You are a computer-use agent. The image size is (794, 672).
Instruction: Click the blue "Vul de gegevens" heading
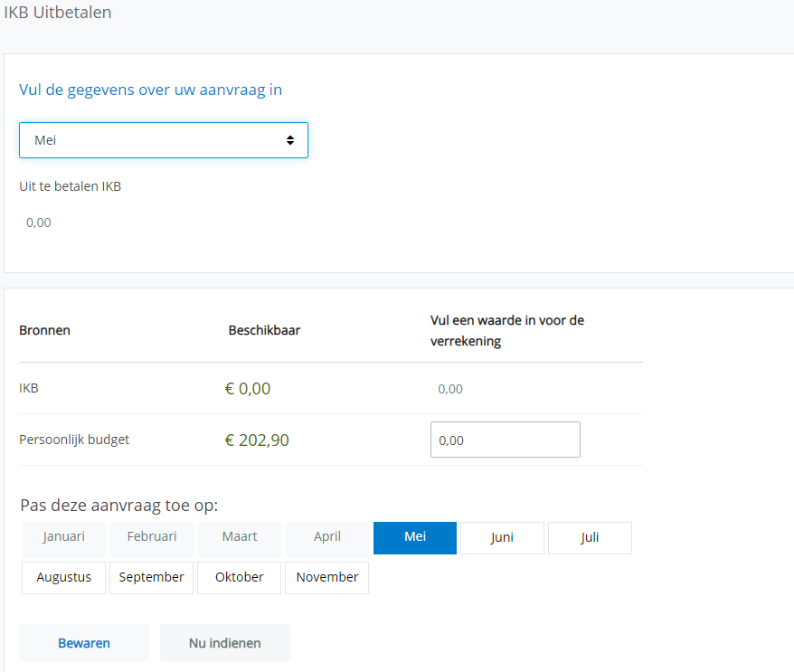tap(156, 90)
